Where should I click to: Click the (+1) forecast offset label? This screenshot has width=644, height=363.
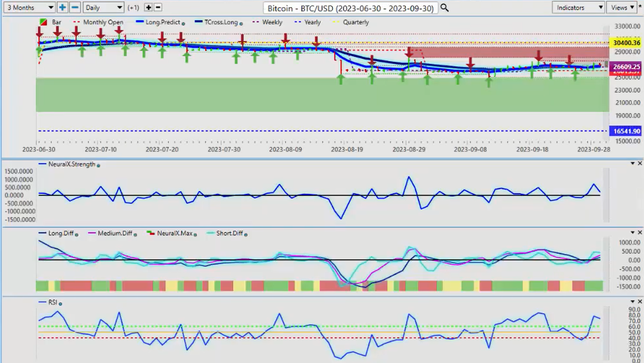pos(134,8)
